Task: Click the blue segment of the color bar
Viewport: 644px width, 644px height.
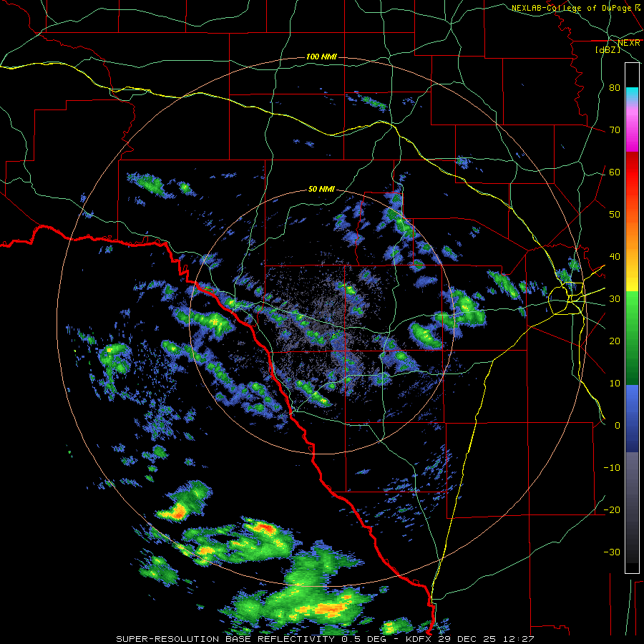Action: (x=632, y=418)
